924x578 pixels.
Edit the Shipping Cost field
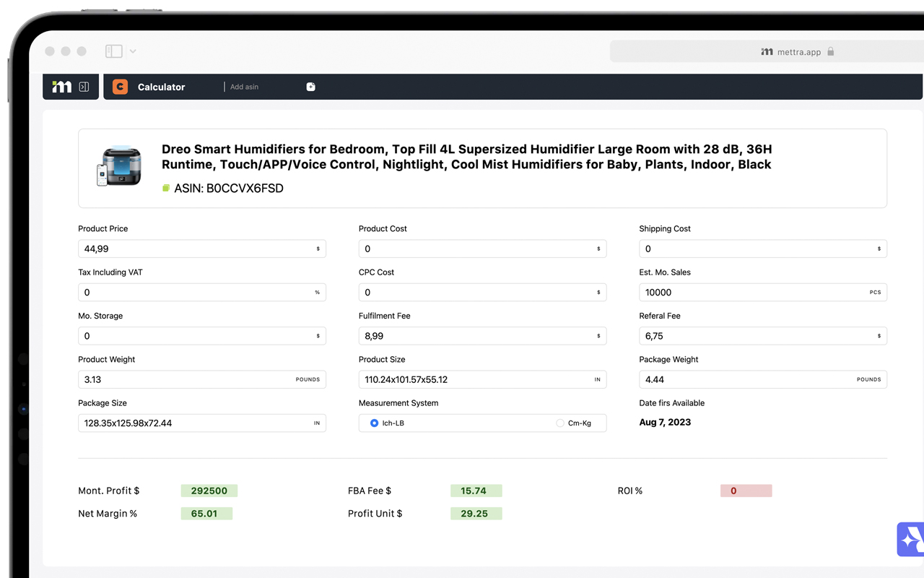pyautogui.click(x=763, y=249)
